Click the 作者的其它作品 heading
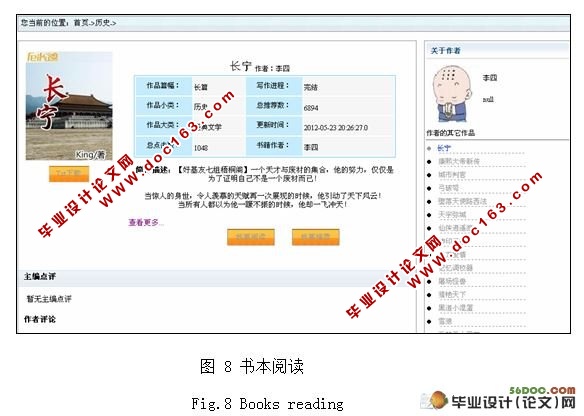The width and height of the screenshot is (584, 416). pos(451,133)
